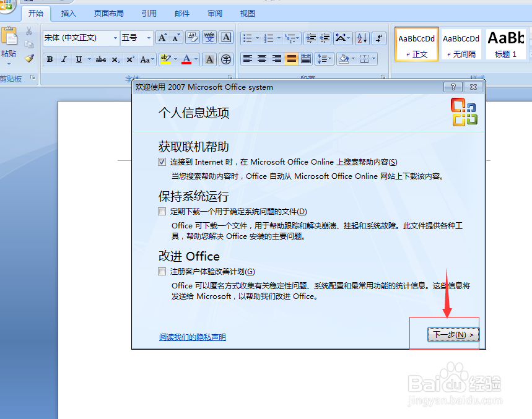
Task: Switch to the 审阅 tab
Action: point(215,14)
